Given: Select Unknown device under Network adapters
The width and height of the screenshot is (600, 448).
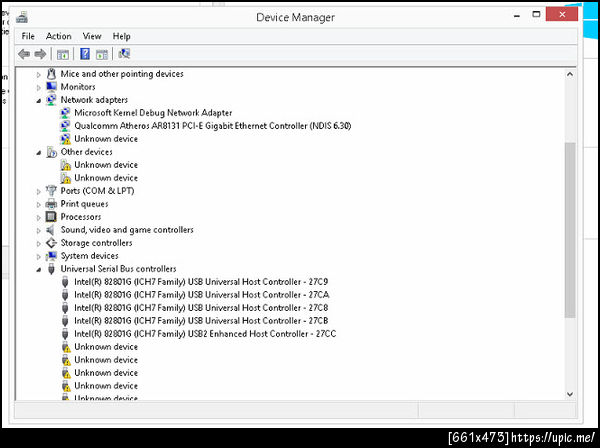Looking at the screenshot, I should (x=106, y=139).
